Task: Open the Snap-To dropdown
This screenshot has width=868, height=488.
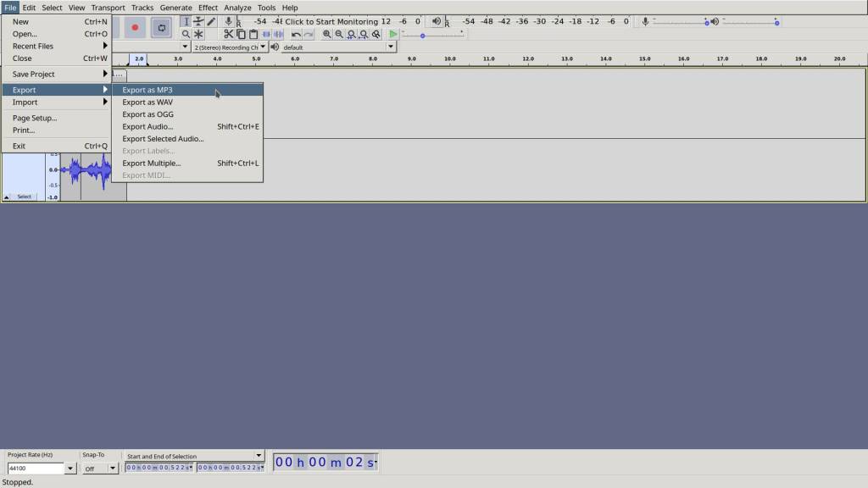Action: point(113,468)
